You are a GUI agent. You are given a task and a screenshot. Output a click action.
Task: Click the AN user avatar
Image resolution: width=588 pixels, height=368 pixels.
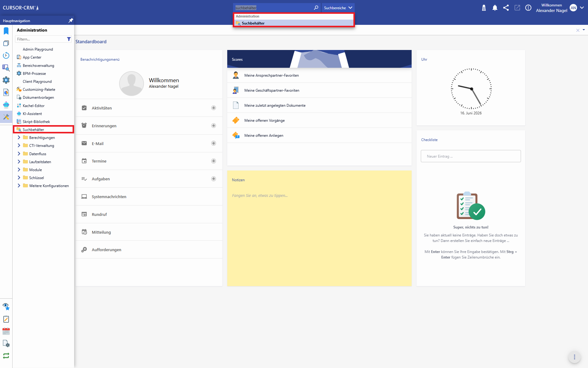click(573, 8)
